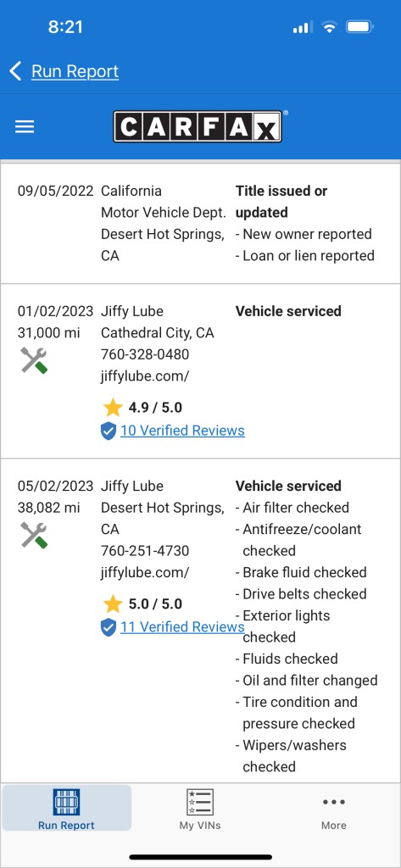Call Jiffy Lube at 760-328-0480
Screen dimensions: 401x868
pyautogui.click(x=145, y=354)
